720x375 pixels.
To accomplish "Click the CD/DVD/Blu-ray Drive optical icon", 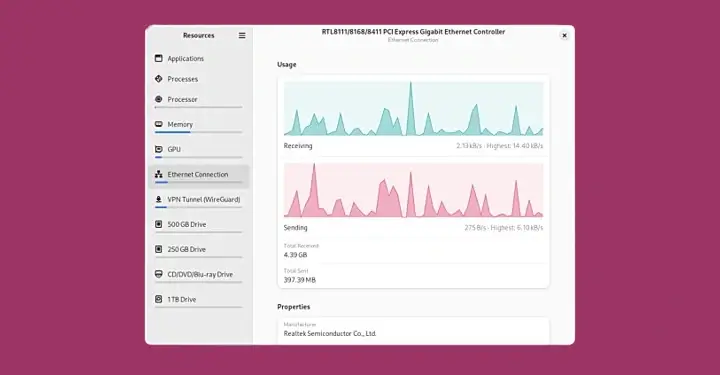I will click(159, 274).
